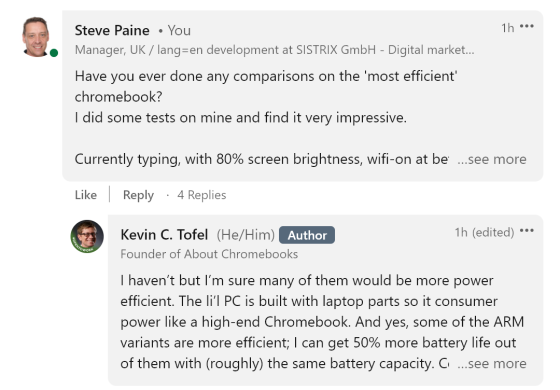The image size is (560, 390).
Task: Click Steve Paine's SISTRIX job headline
Action: tap(275, 50)
